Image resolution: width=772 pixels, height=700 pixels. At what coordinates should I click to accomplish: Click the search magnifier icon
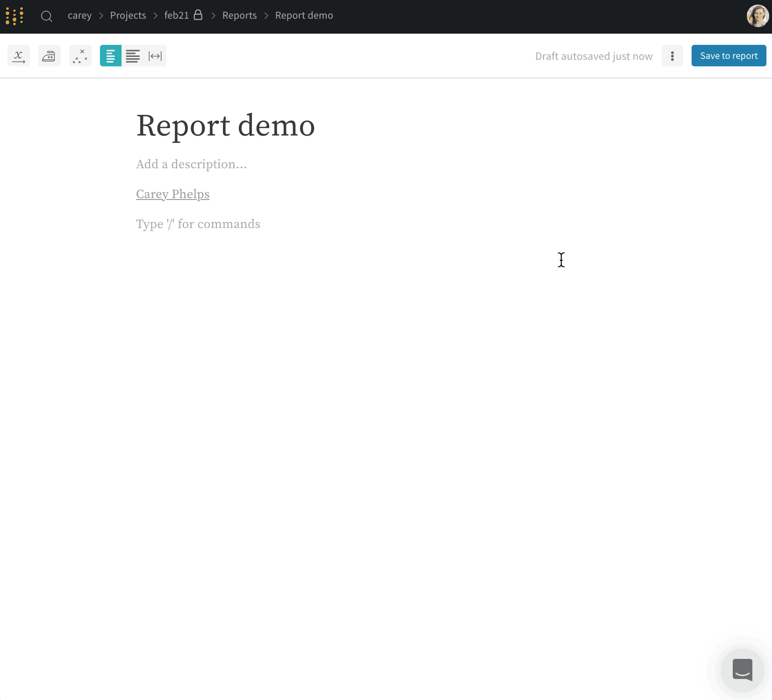47,15
